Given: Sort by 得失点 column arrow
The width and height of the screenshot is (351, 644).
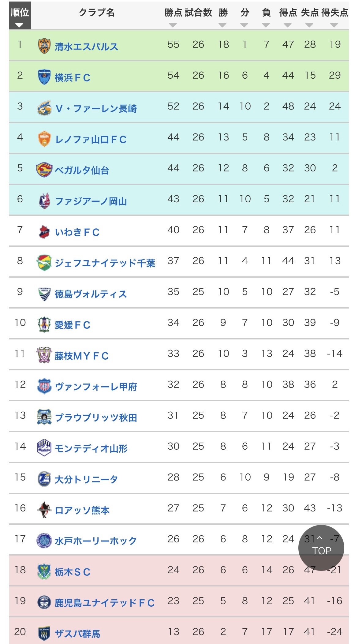Looking at the screenshot, I should [334, 25].
